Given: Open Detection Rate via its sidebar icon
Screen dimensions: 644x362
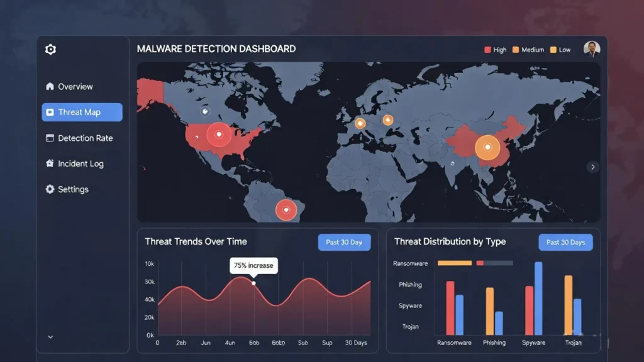Looking at the screenshot, I should [x=51, y=138].
